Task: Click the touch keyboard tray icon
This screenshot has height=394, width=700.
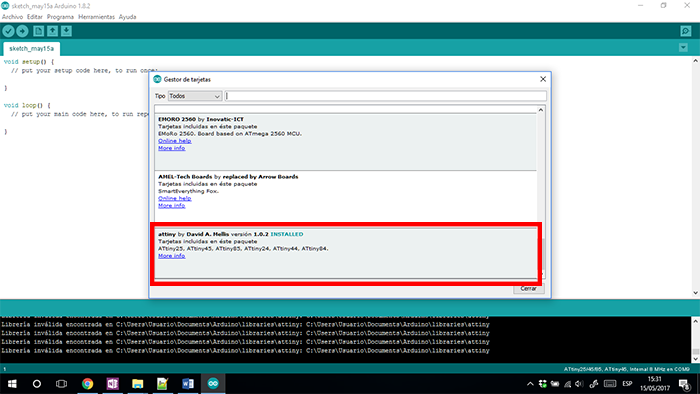Action: pos(610,384)
